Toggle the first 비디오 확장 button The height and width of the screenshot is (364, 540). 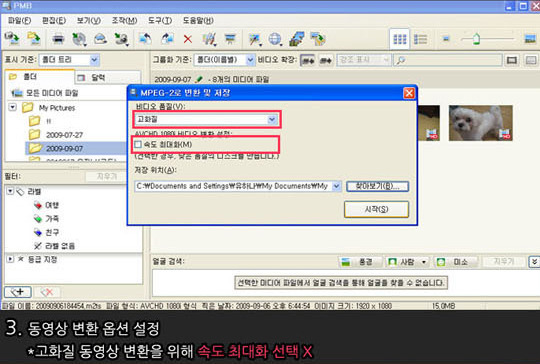[308, 60]
